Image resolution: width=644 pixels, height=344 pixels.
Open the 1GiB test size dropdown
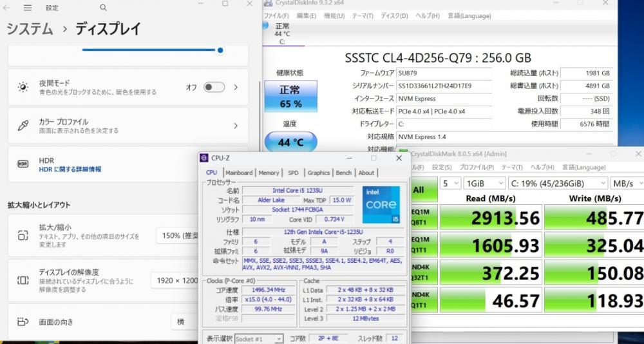485,184
